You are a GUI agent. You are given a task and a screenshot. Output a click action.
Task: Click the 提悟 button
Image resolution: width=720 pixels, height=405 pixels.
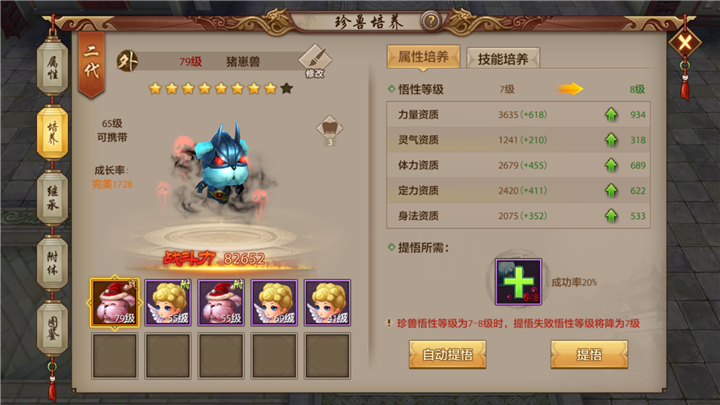coord(589,354)
